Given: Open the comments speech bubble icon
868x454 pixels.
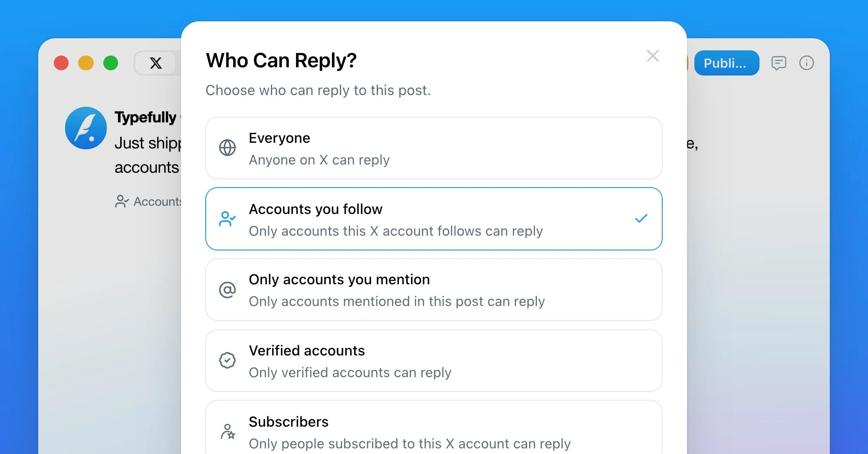Looking at the screenshot, I should click(x=779, y=63).
